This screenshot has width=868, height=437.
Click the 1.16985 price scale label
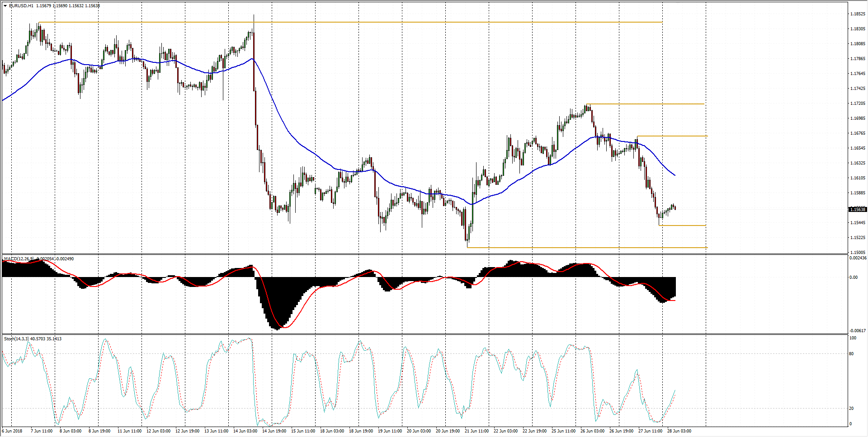[858, 118]
